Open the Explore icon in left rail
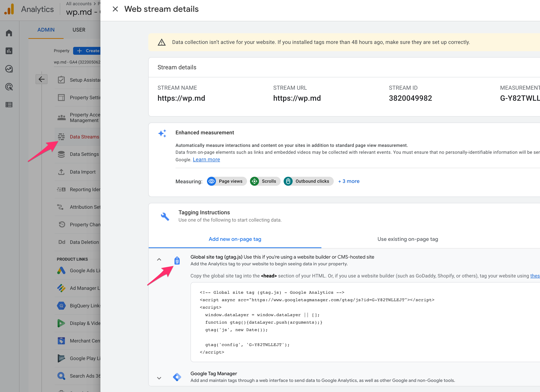 (x=9, y=69)
